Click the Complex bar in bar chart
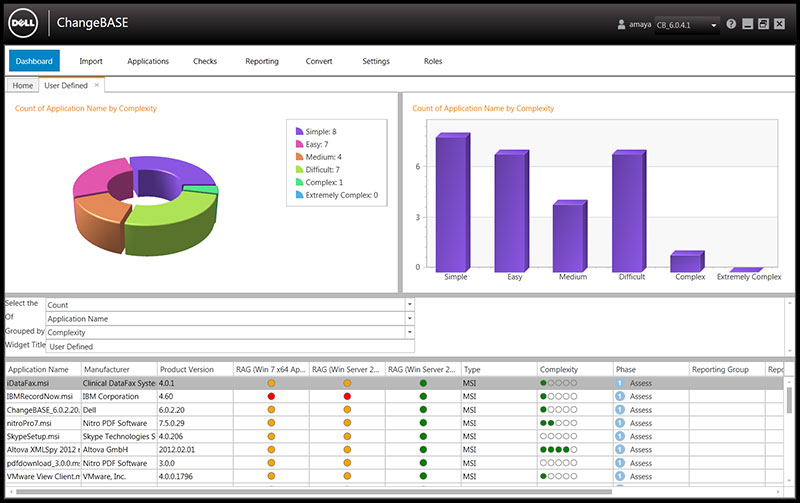 tap(687, 261)
